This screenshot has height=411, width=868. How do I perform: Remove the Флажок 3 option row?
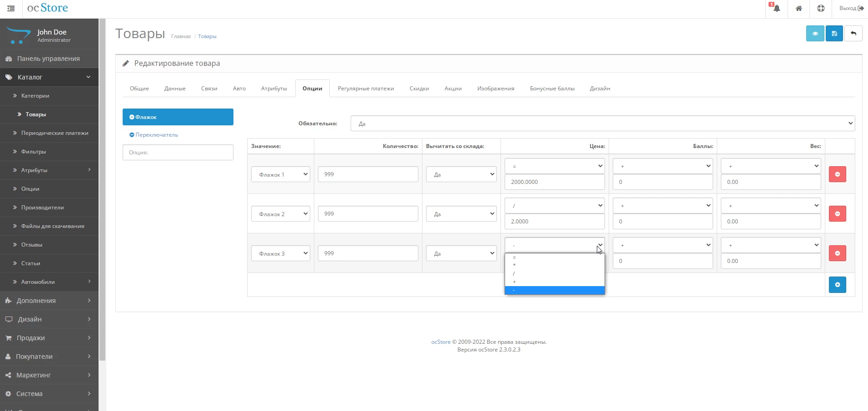(x=837, y=253)
